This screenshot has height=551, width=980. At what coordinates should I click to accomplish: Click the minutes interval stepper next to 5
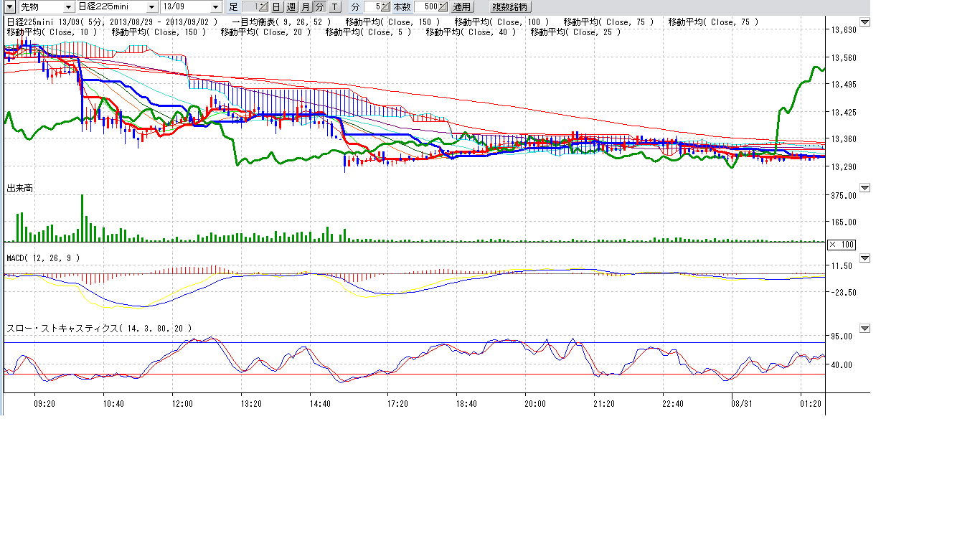coord(385,7)
